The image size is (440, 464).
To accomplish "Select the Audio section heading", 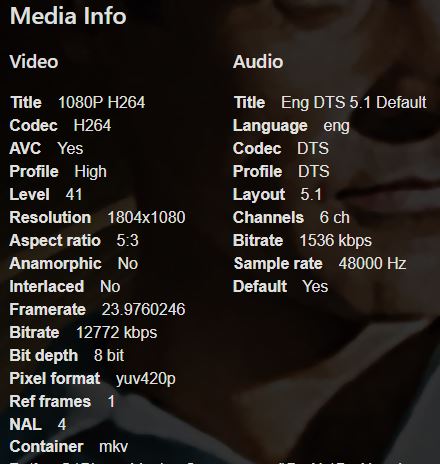I will pos(258,62).
